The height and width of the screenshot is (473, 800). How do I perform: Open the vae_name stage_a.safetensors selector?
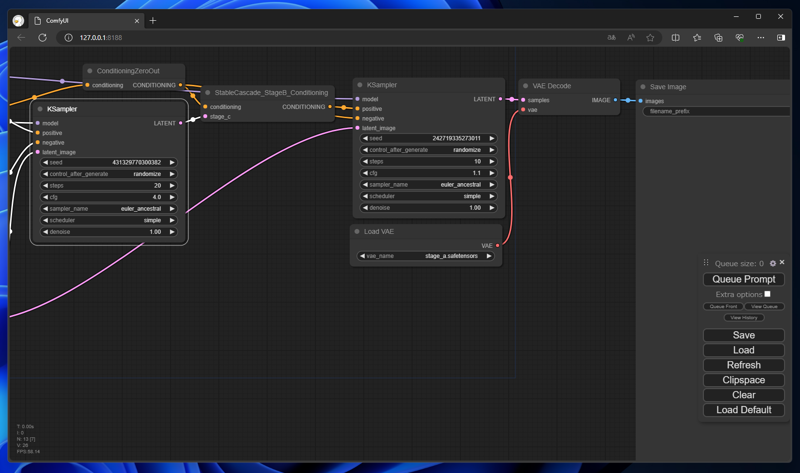tap(426, 256)
